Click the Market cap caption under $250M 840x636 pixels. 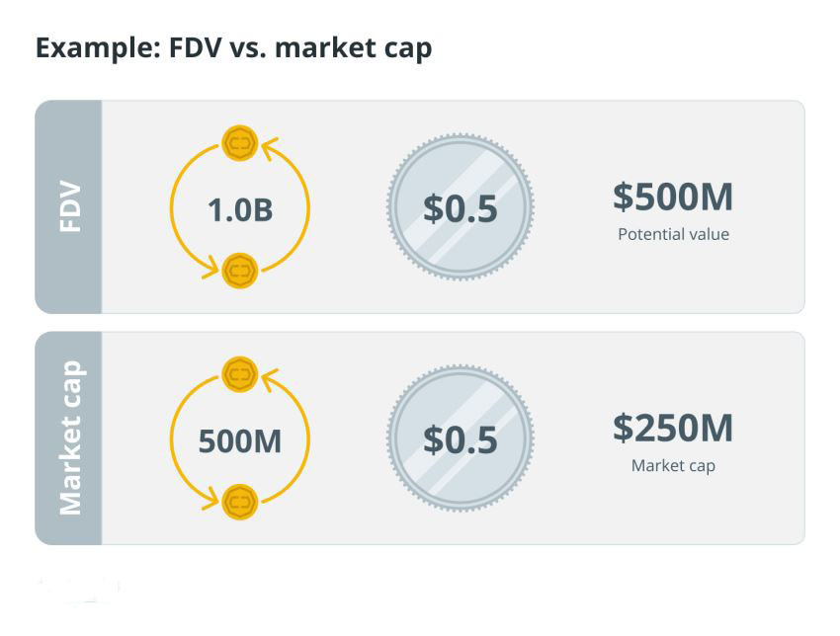673,465
